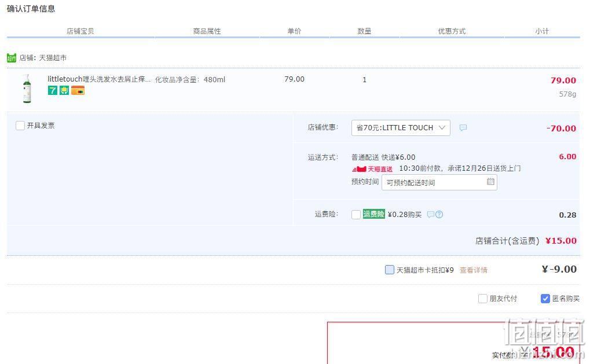This screenshot has width=590, height=364.
Task: Click the 商品属性 column header
Action: coord(207,31)
